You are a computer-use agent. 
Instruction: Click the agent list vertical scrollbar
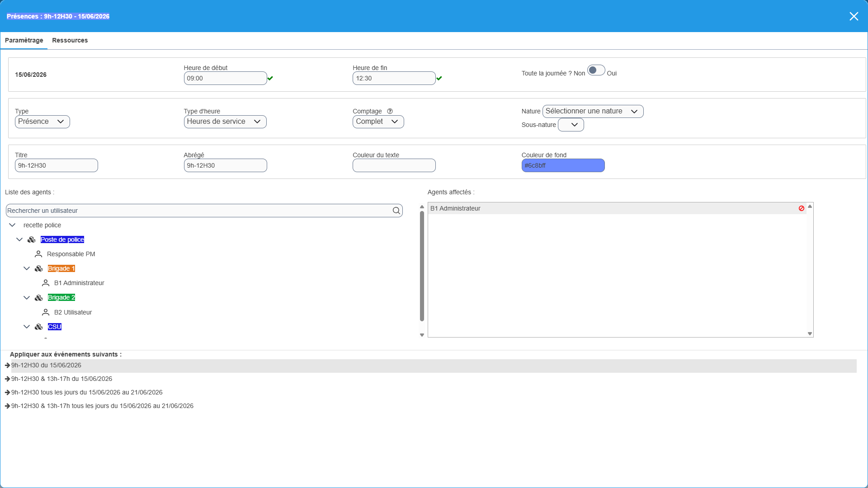pyautogui.click(x=422, y=267)
